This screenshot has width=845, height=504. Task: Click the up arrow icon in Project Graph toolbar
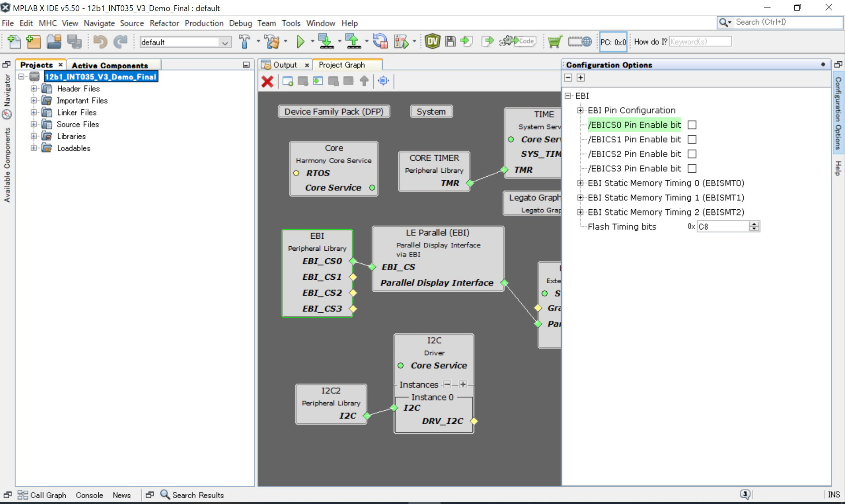coord(364,81)
